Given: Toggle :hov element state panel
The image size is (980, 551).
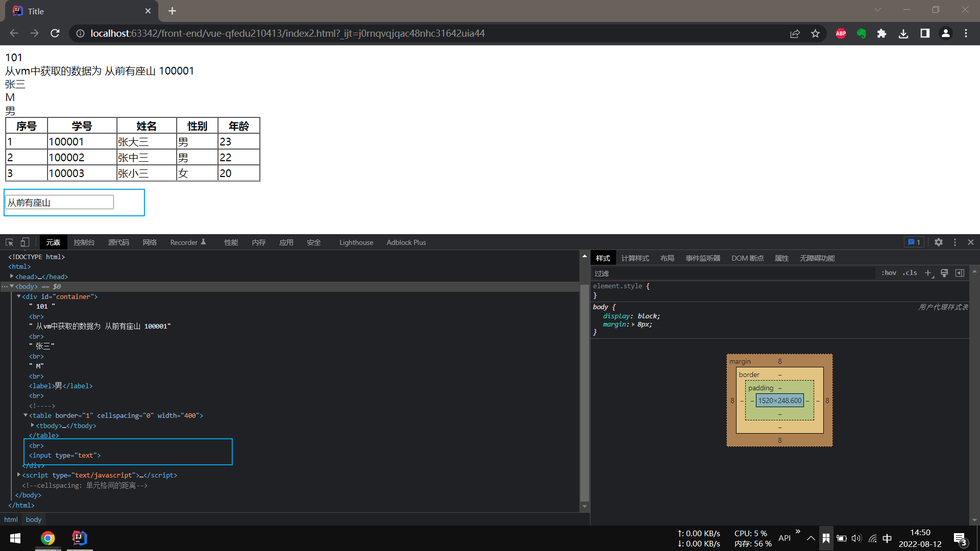Looking at the screenshot, I should point(889,273).
